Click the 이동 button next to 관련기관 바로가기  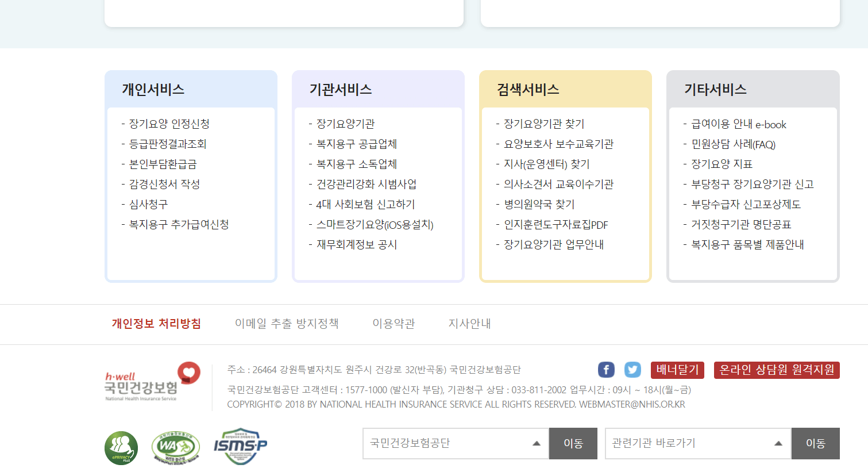pyautogui.click(x=815, y=443)
